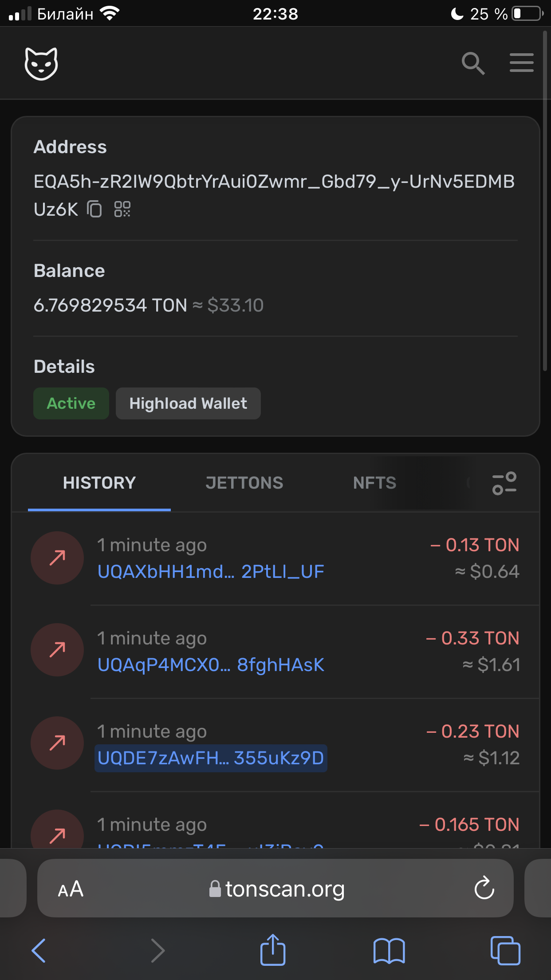Select the HISTORY tab
This screenshot has height=980, width=551.
pos(99,483)
